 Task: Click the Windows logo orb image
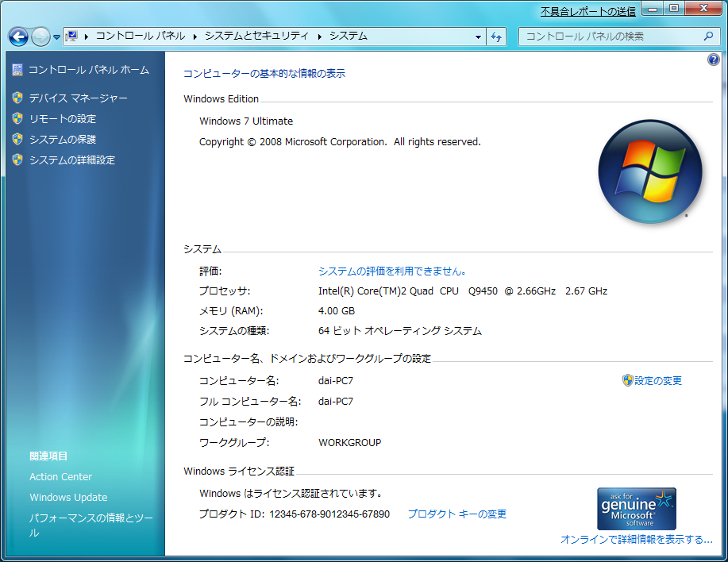pyautogui.click(x=650, y=171)
